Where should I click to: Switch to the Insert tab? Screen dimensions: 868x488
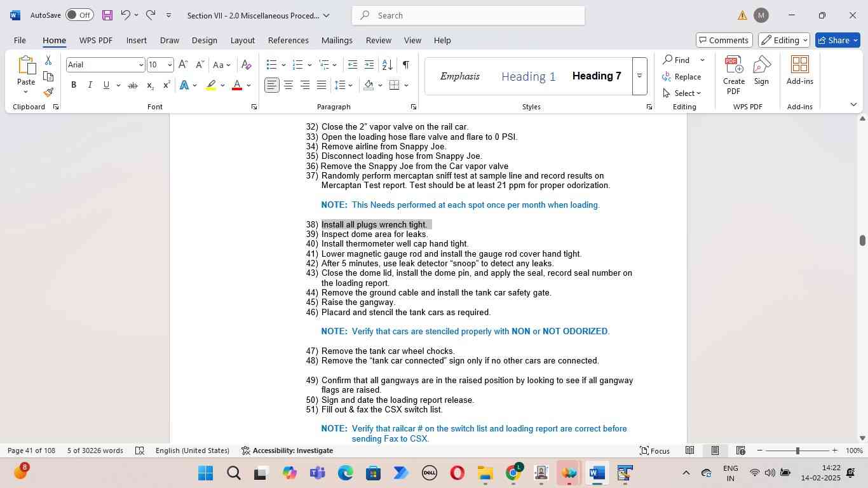(x=136, y=40)
